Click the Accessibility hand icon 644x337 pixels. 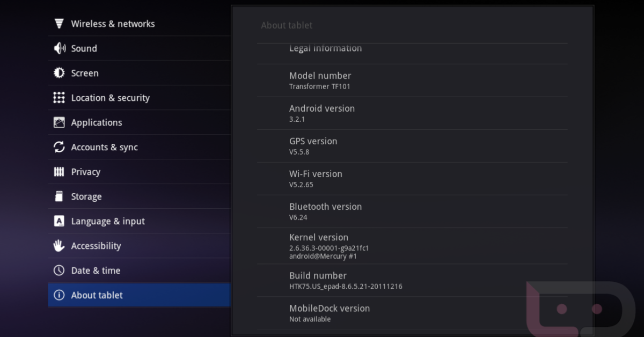(59, 246)
